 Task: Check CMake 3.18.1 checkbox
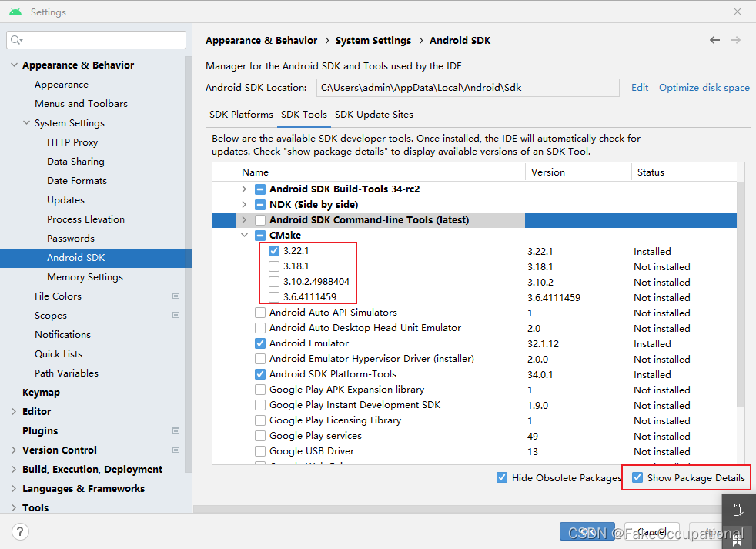point(274,266)
